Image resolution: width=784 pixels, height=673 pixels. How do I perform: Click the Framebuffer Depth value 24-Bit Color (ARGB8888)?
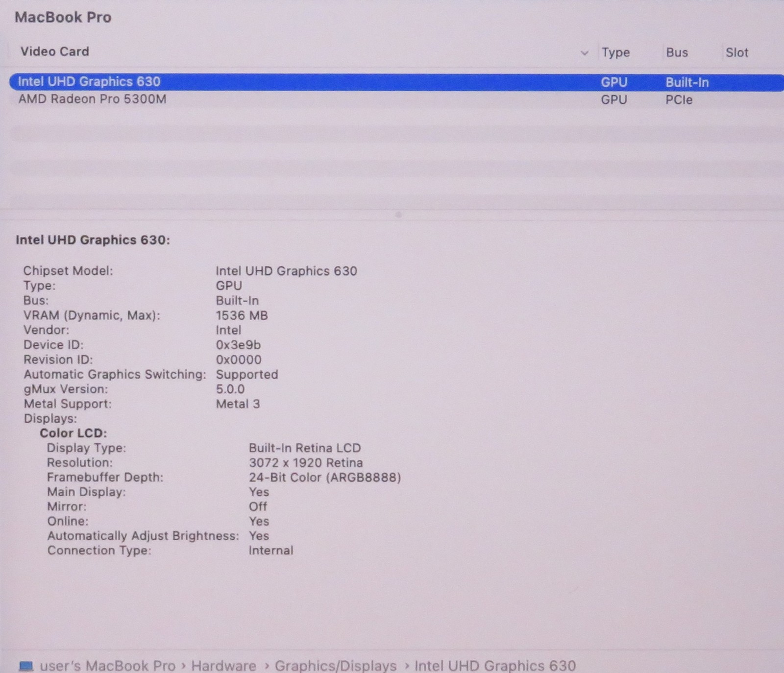[325, 477]
